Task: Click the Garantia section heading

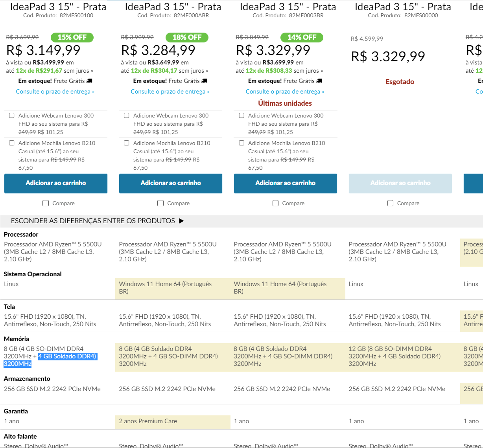Action: (x=16, y=411)
